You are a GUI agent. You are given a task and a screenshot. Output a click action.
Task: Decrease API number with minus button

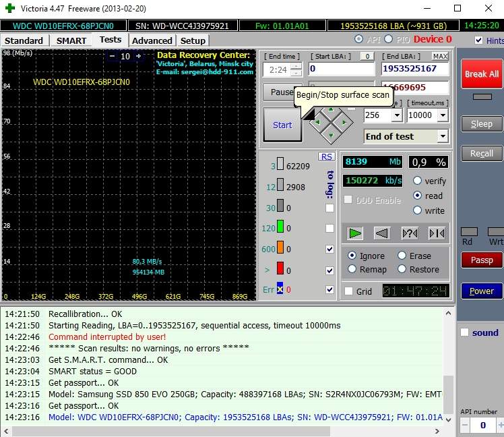pos(465,425)
